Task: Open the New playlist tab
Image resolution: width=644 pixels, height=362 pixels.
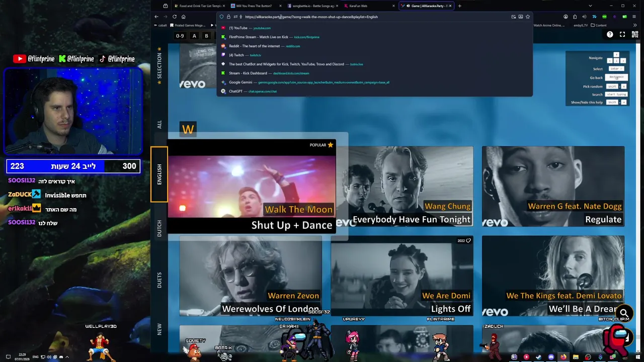Action: 159,329
